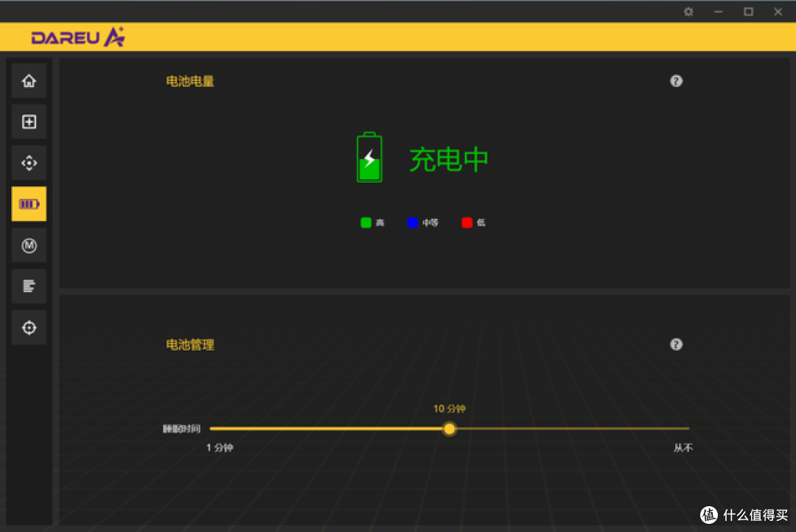Viewport: 796px width, 532px height.
Task: Open the Macro (M) sidebar page
Action: point(29,245)
